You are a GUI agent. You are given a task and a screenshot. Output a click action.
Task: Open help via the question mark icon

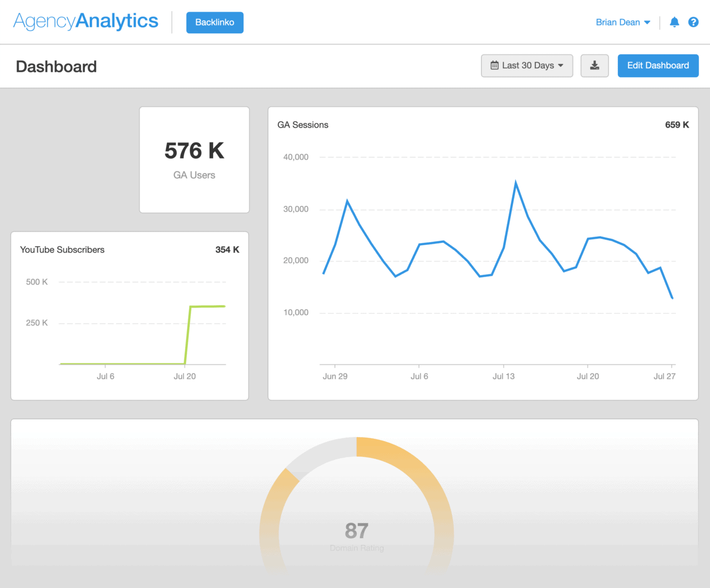coord(693,22)
